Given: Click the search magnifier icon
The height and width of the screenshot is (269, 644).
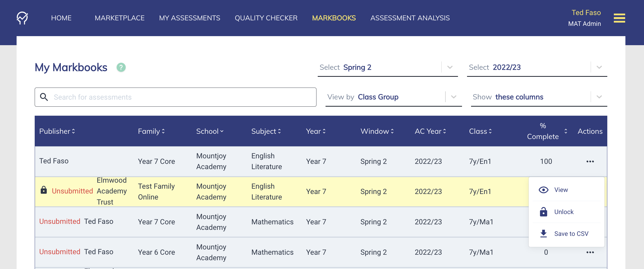Looking at the screenshot, I should pos(44,97).
